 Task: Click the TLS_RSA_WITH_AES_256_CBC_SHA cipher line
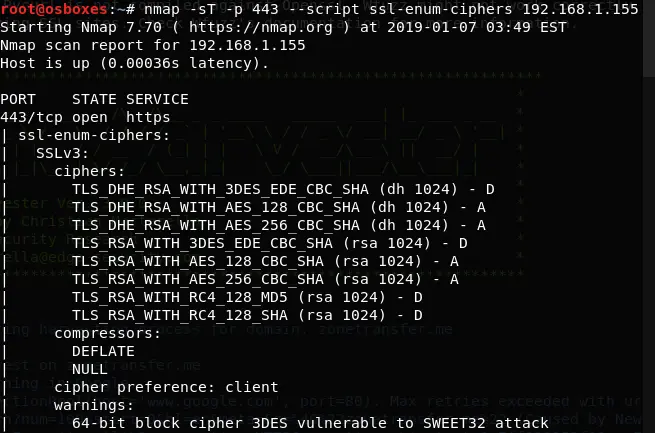coord(265,279)
